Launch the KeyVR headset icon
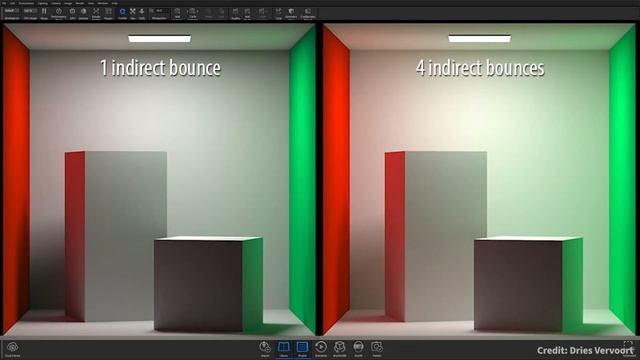 tap(358, 347)
